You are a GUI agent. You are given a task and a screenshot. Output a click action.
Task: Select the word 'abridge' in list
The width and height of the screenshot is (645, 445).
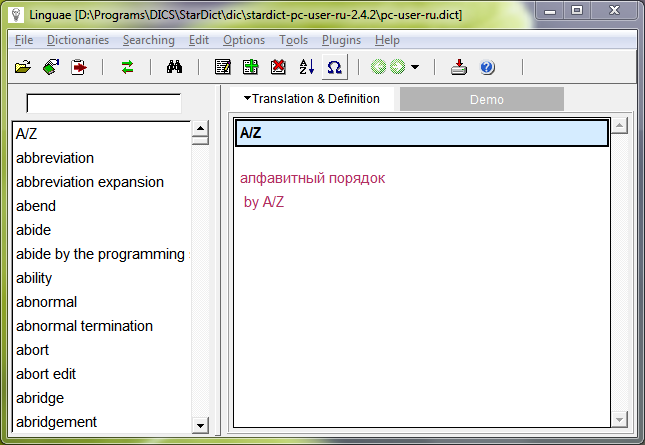tap(40, 398)
